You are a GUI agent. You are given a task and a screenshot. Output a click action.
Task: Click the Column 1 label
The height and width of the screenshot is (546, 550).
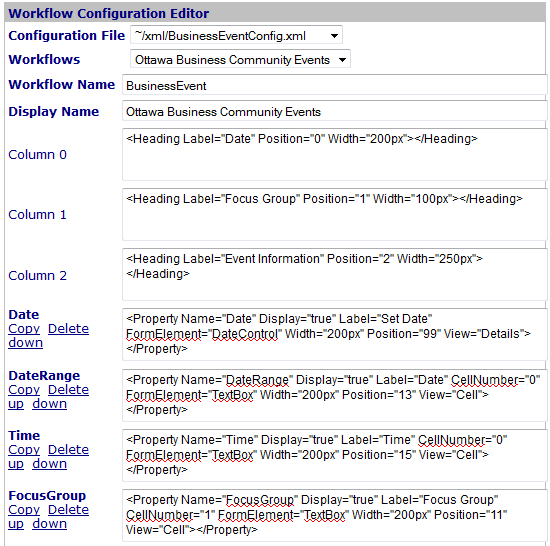click(x=38, y=215)
